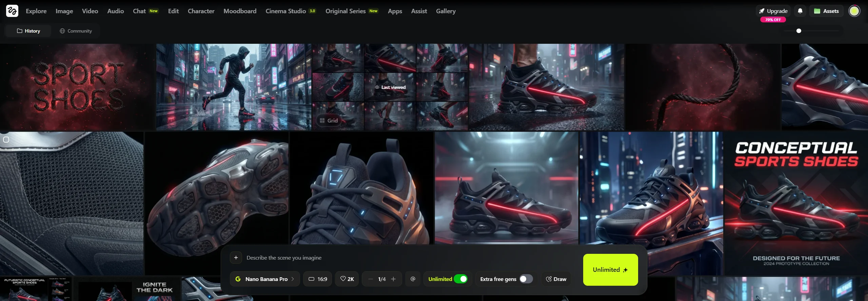
Task: Open the user profile avatar
Action: 854,11
